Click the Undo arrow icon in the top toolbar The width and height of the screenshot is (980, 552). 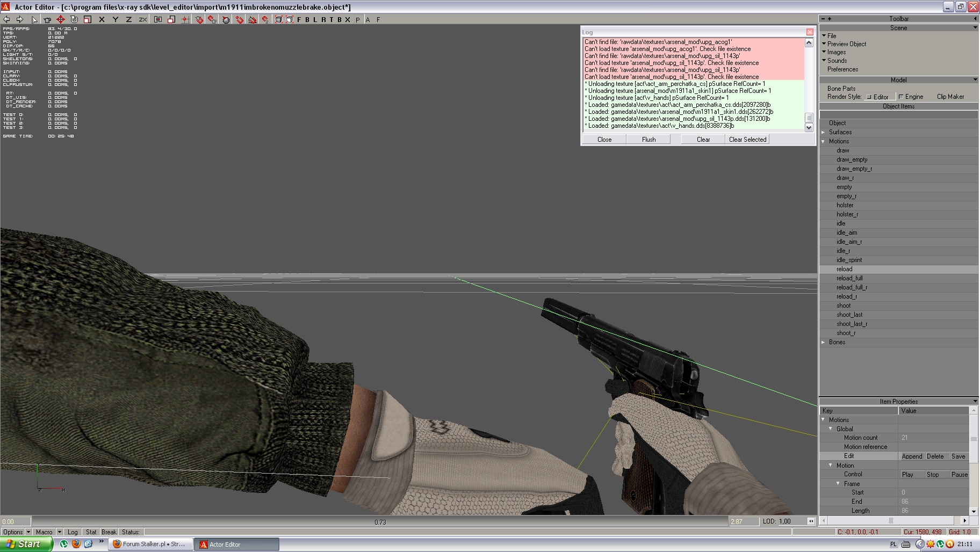[6, 19]
